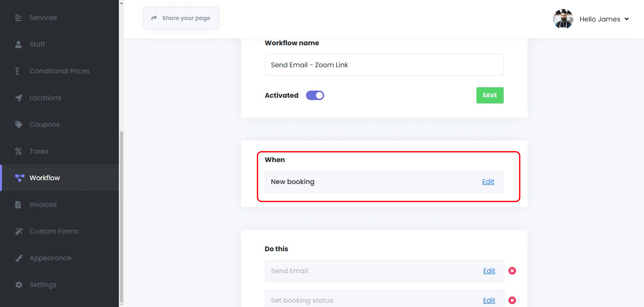
Task: Go to the Appearance section
Action: [x=50, y=258]
